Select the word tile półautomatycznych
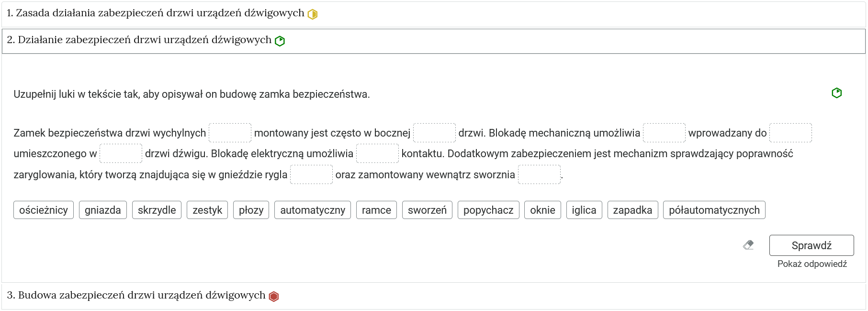Image resolution: width=868 pixels, height=311 pixels. tap(714, 209)
